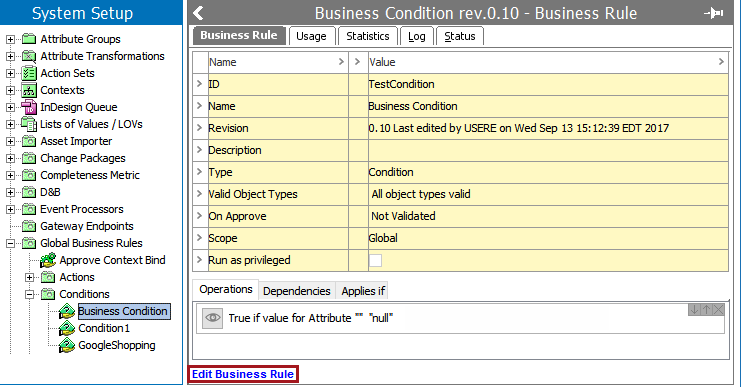Screen dimensions: 741x387
Task: Collapse the Conditions folder
Action: [x=29, y=294]
